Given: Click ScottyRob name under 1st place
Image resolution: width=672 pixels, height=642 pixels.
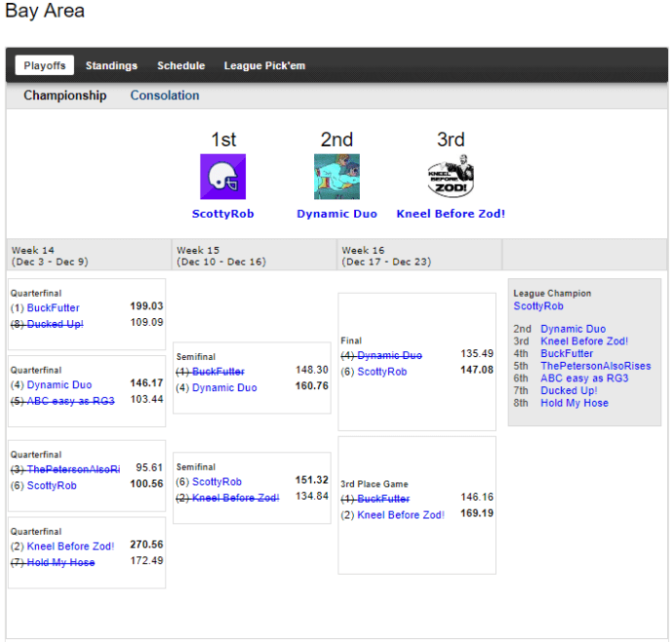Looking at the screenshot, I should 222,214.
